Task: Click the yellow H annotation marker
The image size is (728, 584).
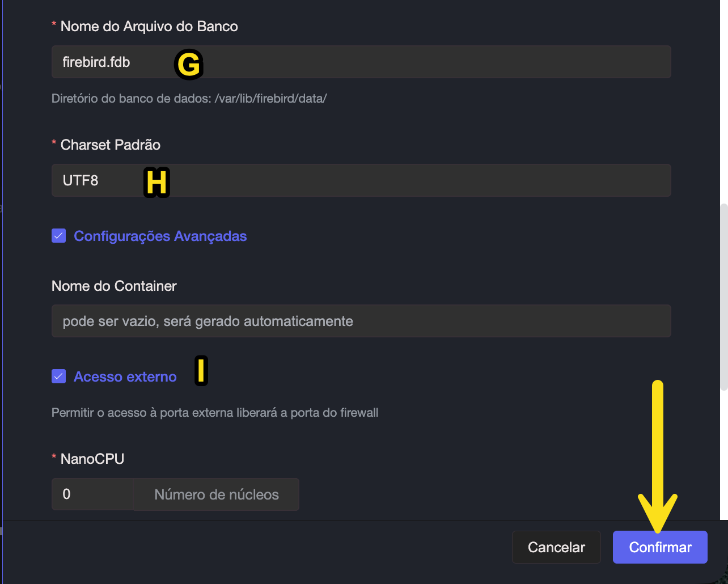Action: coord(156,183)
